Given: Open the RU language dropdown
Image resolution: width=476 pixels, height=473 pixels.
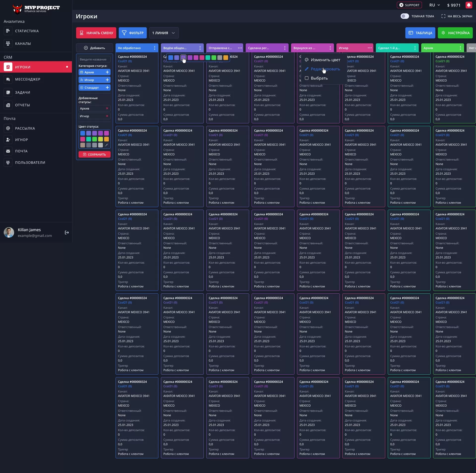Looking at the screenshot, I should pos(434,5).
